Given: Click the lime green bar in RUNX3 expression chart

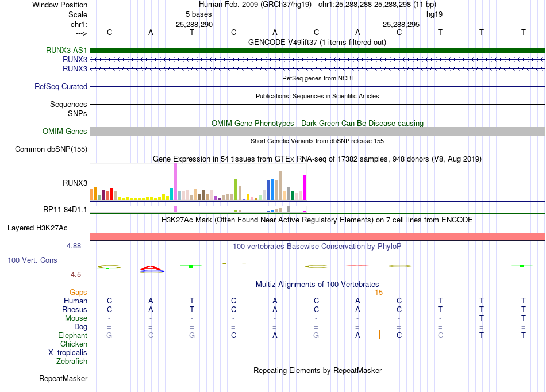Looking at the screenshot, I should click(x=236, y=190).
